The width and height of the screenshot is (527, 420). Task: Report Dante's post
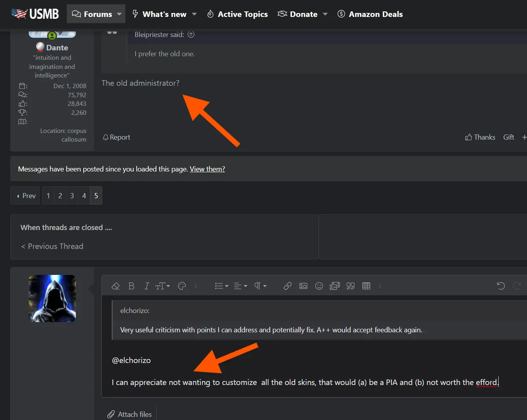coord(116,137)
